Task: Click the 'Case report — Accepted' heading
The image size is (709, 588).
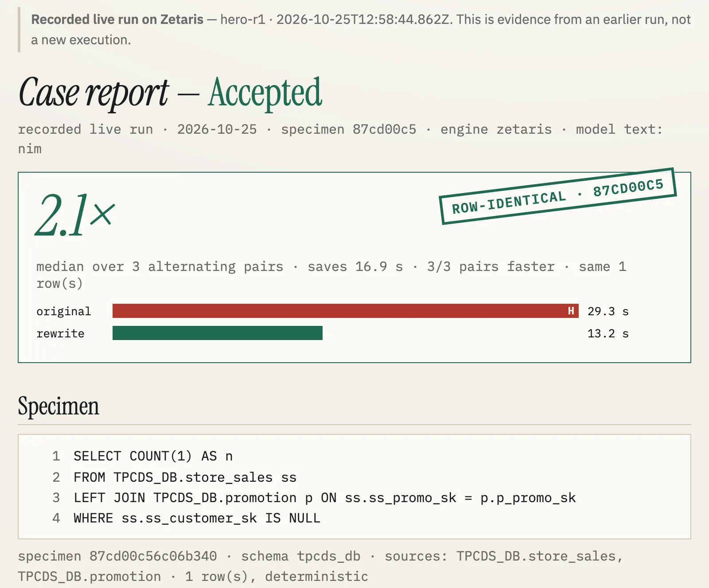Action: click(171, 92)
